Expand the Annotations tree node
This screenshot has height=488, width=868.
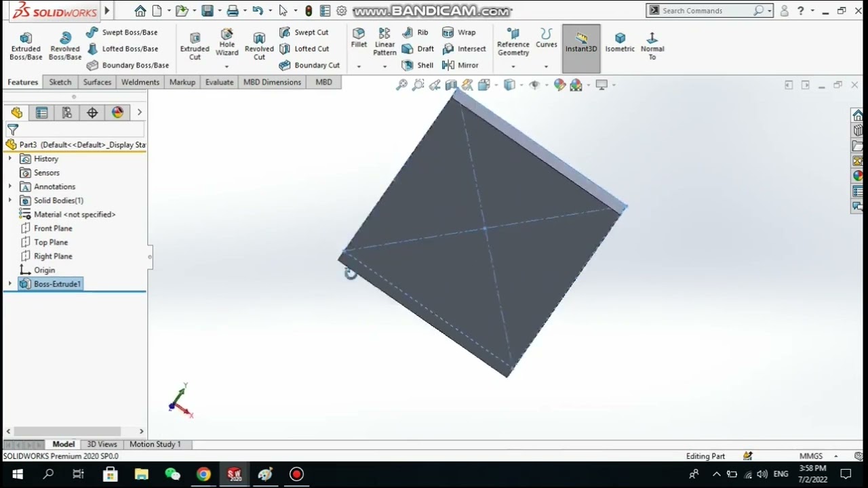click(x=9, y=186)
